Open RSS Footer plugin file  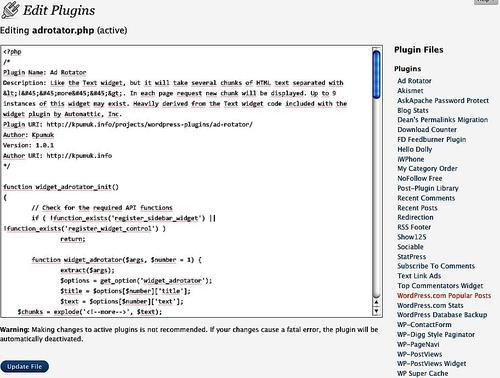(x=414, y=227)
